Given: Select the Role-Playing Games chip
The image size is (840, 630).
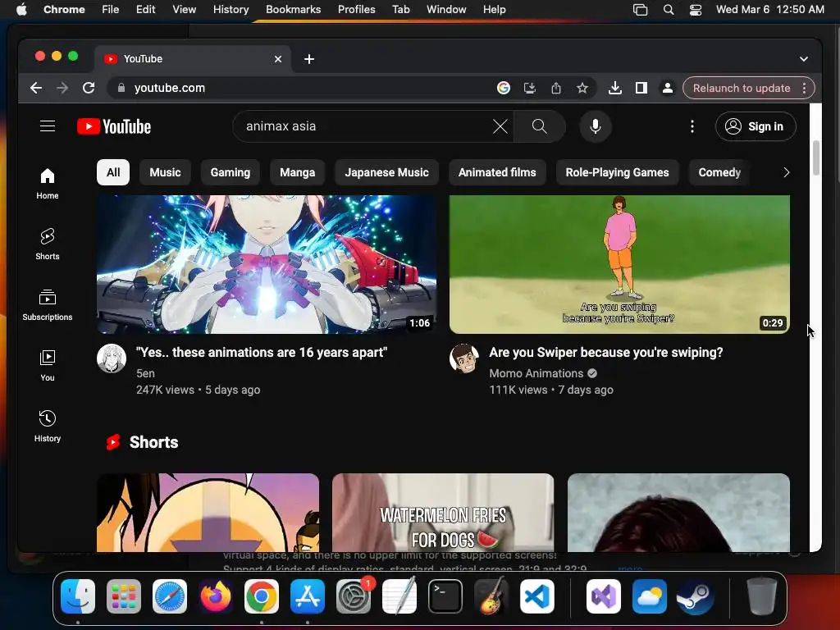Looking at the screenshot, I should coord(617,172).
